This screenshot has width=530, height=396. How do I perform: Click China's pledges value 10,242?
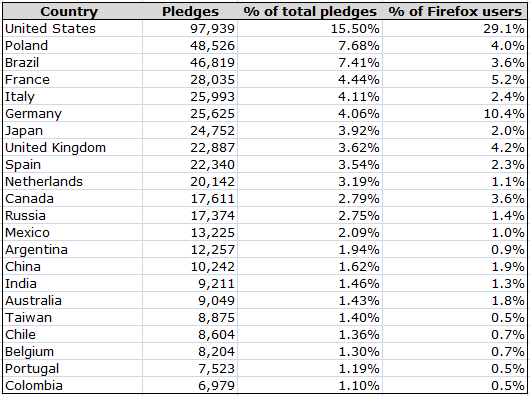[190, 266]
